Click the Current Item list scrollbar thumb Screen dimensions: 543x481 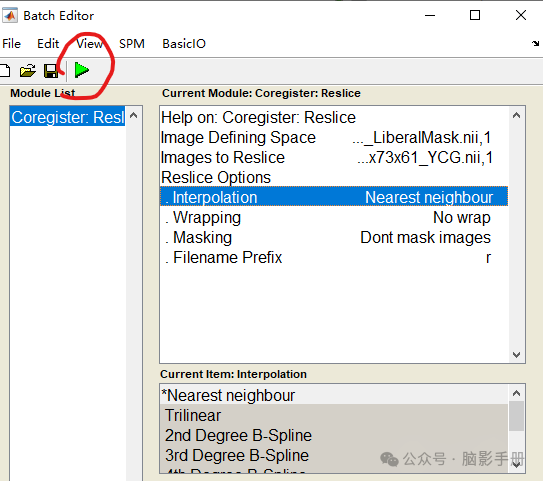(516, 416)
